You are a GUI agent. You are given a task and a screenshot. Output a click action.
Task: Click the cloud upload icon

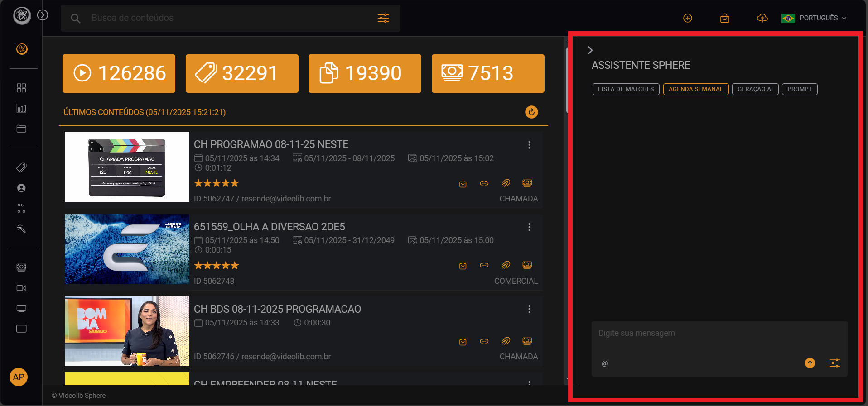(x=762, y=18)
